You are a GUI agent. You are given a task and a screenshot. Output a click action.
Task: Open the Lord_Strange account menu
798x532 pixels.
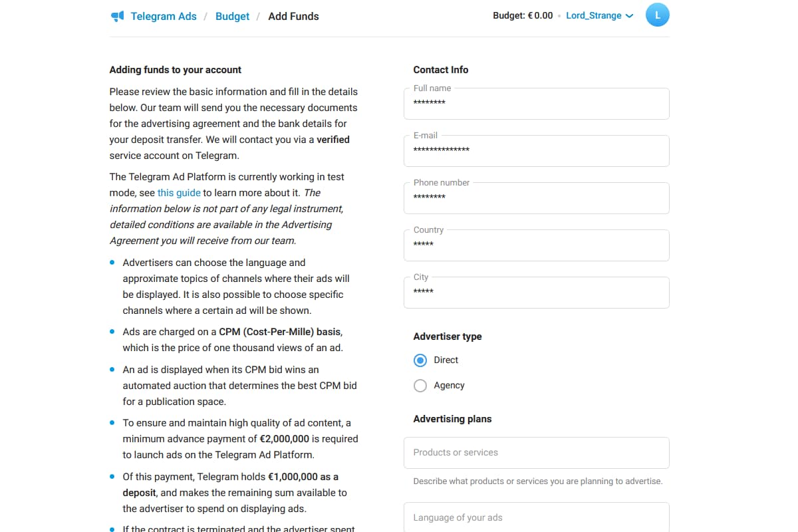593,15
